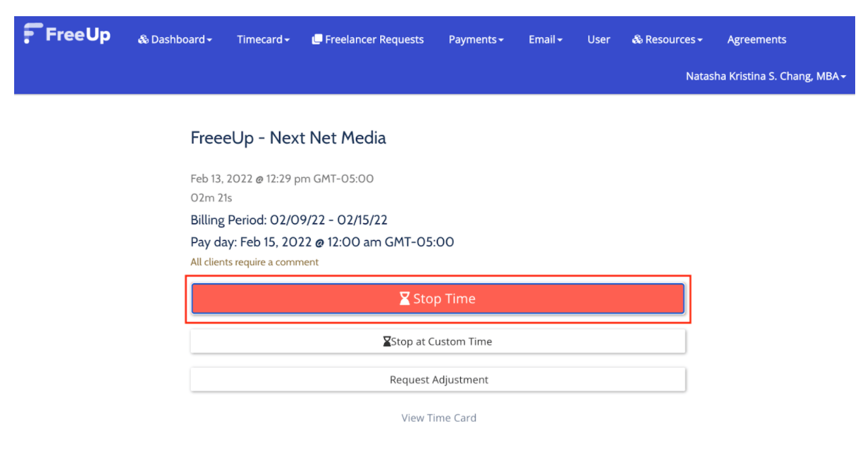
Task: Click the hourglass icon on Stop Time
Action: [404, 298]
